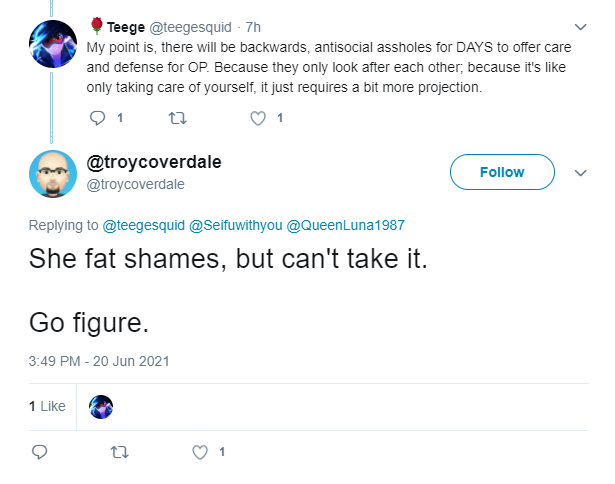Screen dimensions: 615x484
Task: Open Teege's squid profile avatar
Action: pyautogui.click(x=53, y=44)
